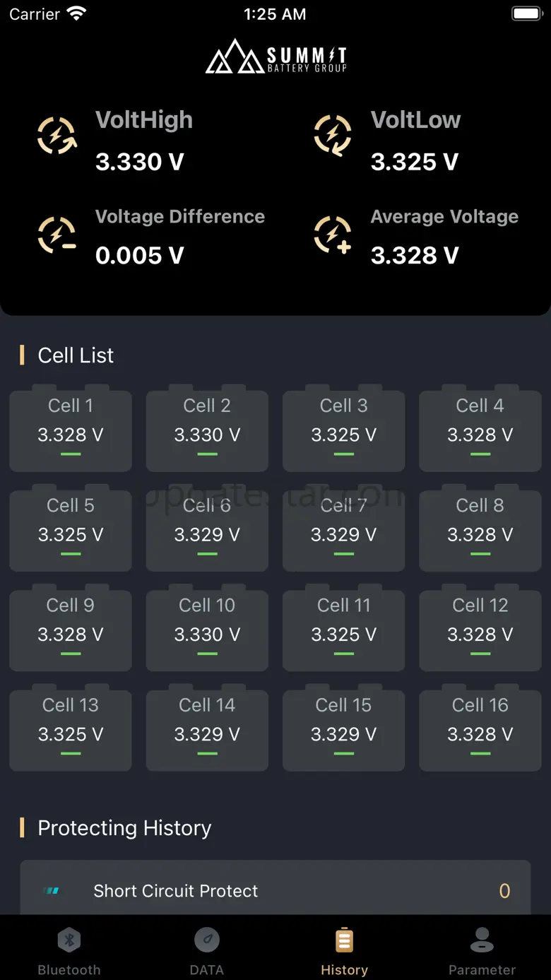The width and height of the screenshot is (551, 980).
Task: Open the Cell 12 card
Action: coord(480,629)
